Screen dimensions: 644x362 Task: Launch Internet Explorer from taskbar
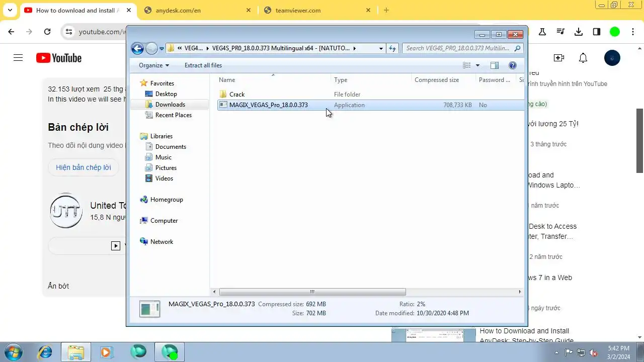[x=45, y=352]
